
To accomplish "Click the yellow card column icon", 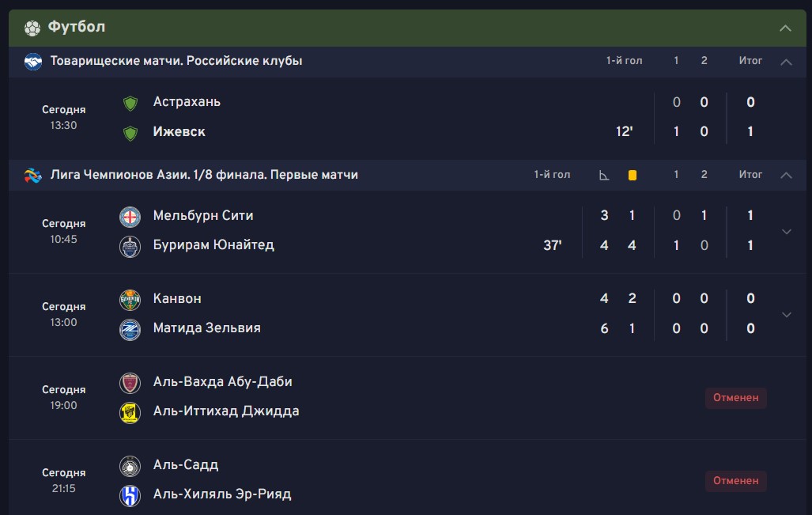I will (x=633, y=175).
